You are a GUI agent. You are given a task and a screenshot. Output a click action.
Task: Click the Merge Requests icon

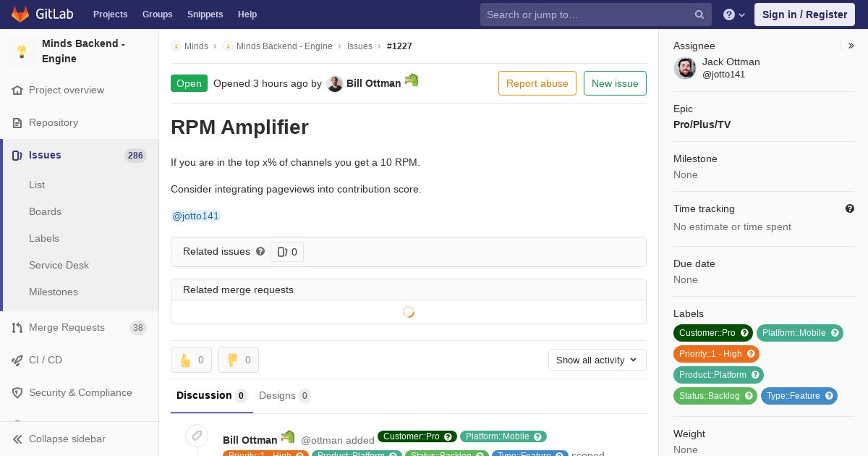point(17,328)
